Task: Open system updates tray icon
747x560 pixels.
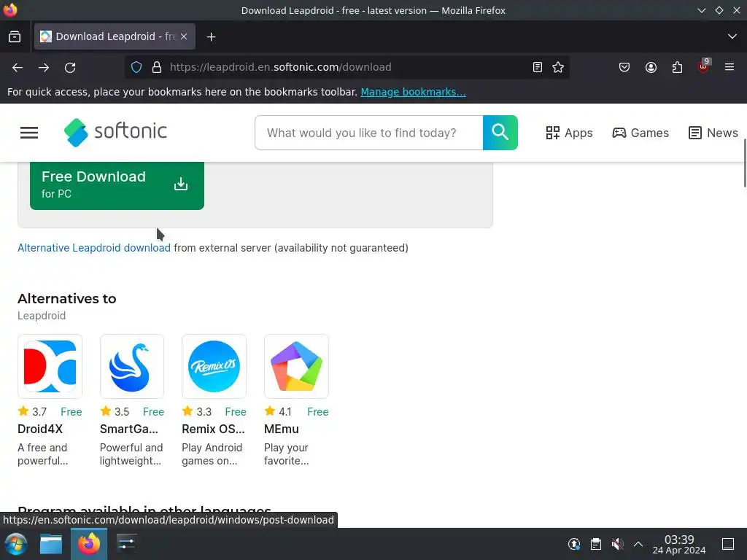Action: tap(574, 544)
